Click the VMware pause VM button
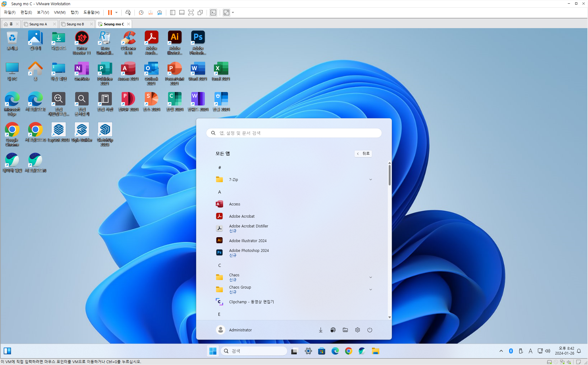This screenshot has height=365, width=588. pyautogui.click(x=110, y=13)
